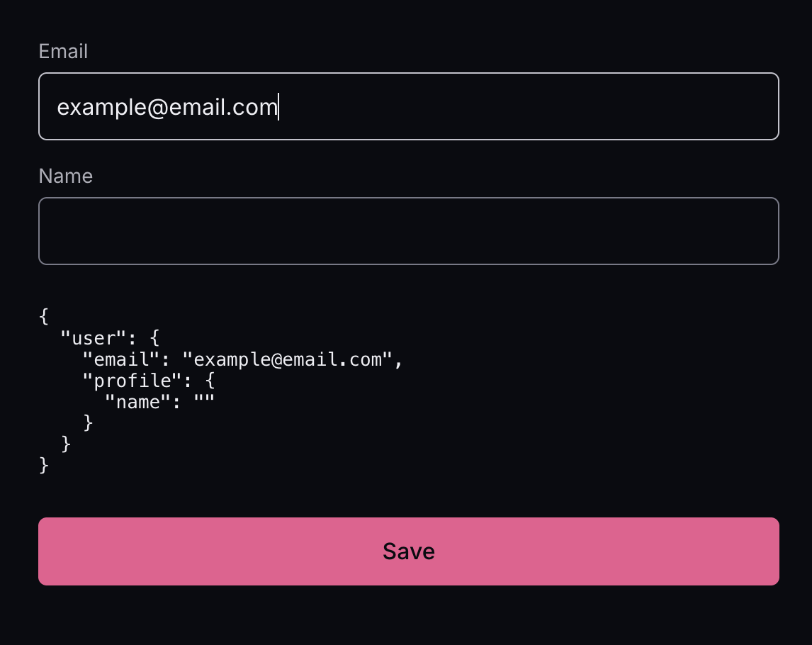Click the typed example@email.com text in Email field
812x645 pixels.
click(167, 107)
